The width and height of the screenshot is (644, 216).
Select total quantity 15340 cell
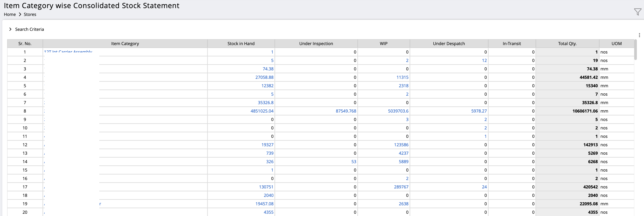pyautogui.click(x=567, y=86)
